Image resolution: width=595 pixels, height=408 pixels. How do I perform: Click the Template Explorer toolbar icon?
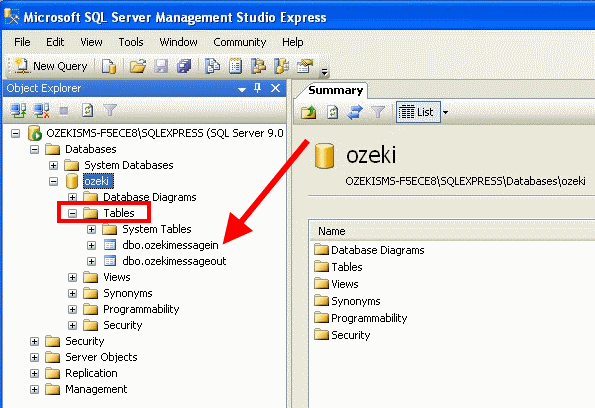click(282, 66)
